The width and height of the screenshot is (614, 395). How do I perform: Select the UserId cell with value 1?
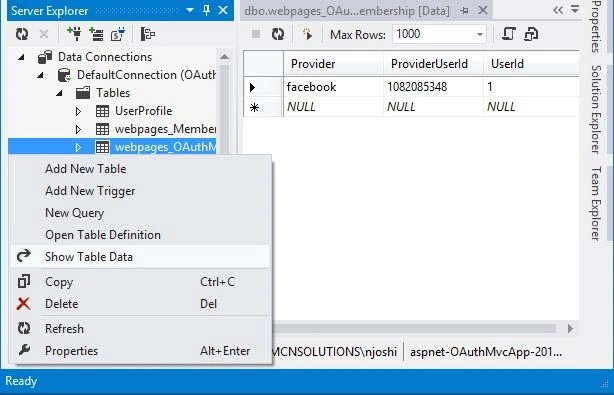pyautogui.click(x=531, y=87)
